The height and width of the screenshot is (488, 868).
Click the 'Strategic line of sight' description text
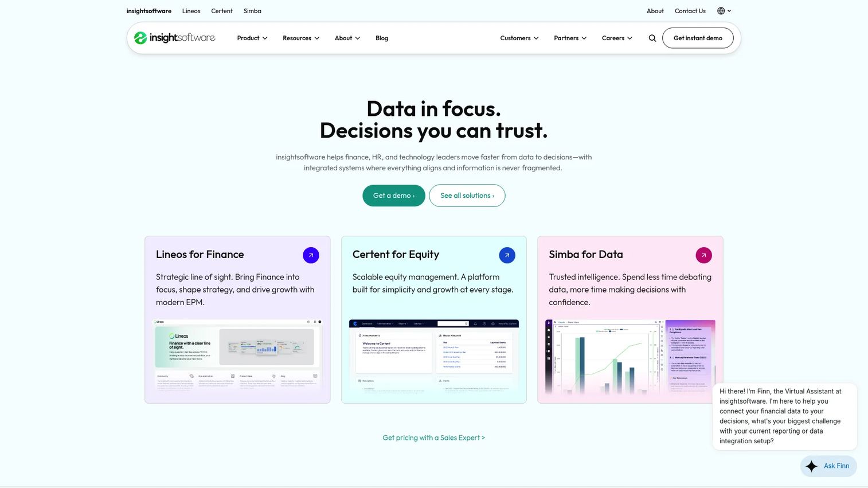click(235, 290)
